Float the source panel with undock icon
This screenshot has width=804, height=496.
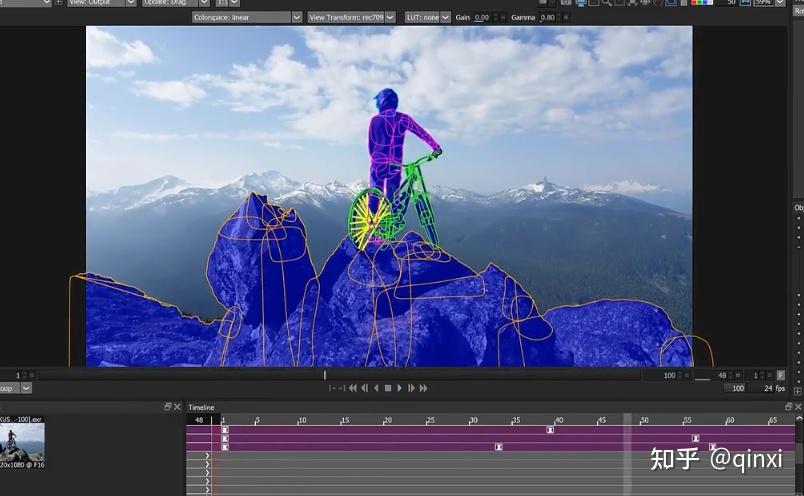[168, 407]
